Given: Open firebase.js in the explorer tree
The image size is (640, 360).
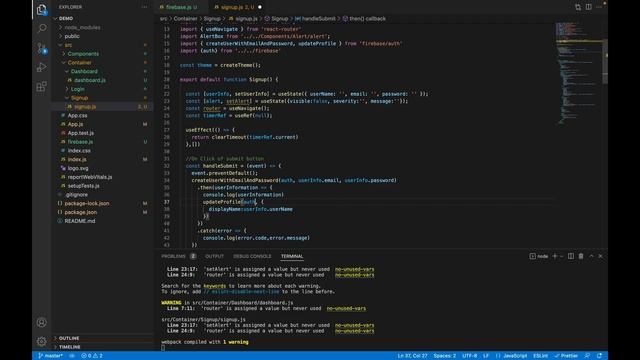Looking at the screenshot, I should 80,142.
